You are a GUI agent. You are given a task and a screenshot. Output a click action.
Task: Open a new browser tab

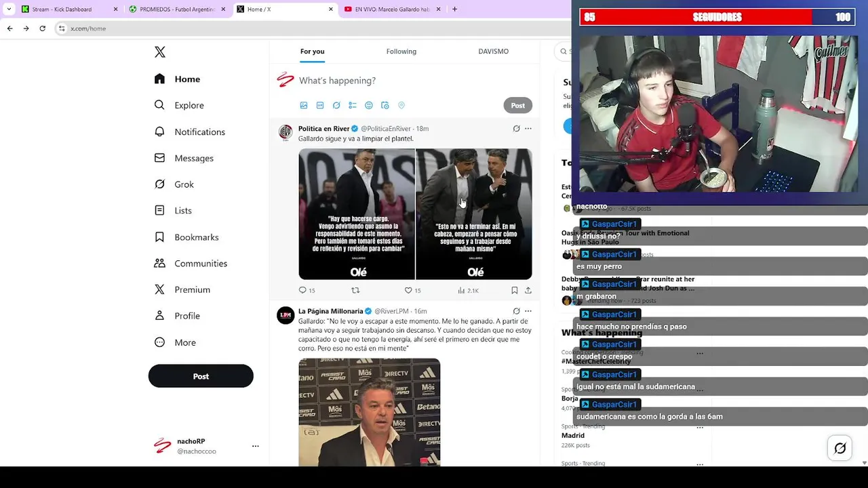454,9
